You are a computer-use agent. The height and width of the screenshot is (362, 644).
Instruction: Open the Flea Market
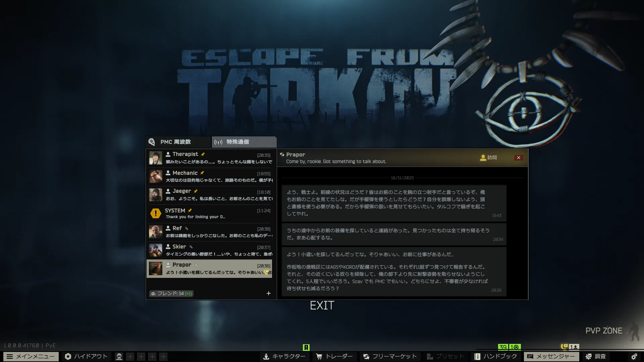click(x=390, y=356)
